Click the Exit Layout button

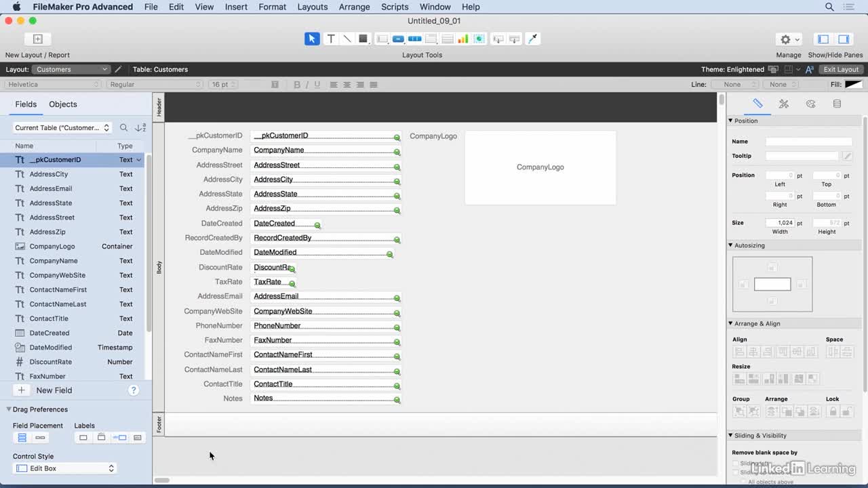coord(841,69)
